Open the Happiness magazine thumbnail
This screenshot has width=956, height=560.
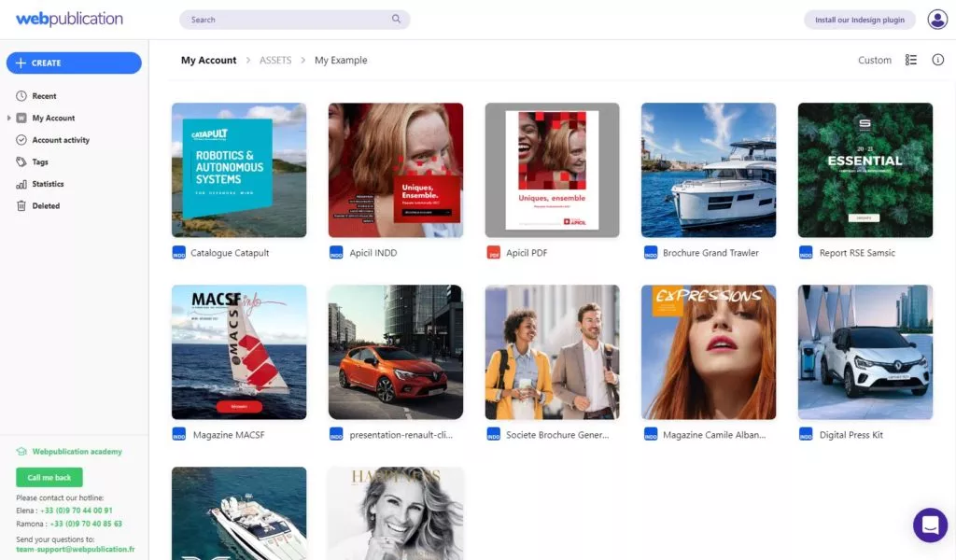tap(396, 513)
